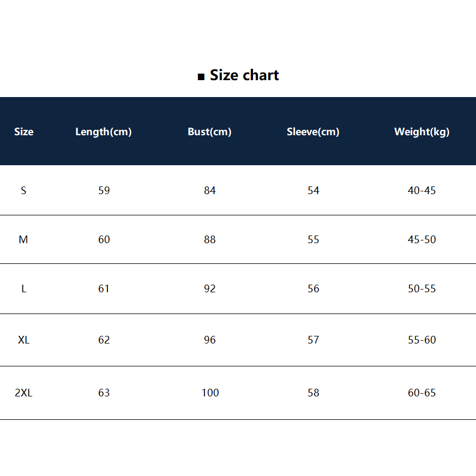476x476 pixels.
Task: Select the 2XL size row label
Action: (23, 393)
